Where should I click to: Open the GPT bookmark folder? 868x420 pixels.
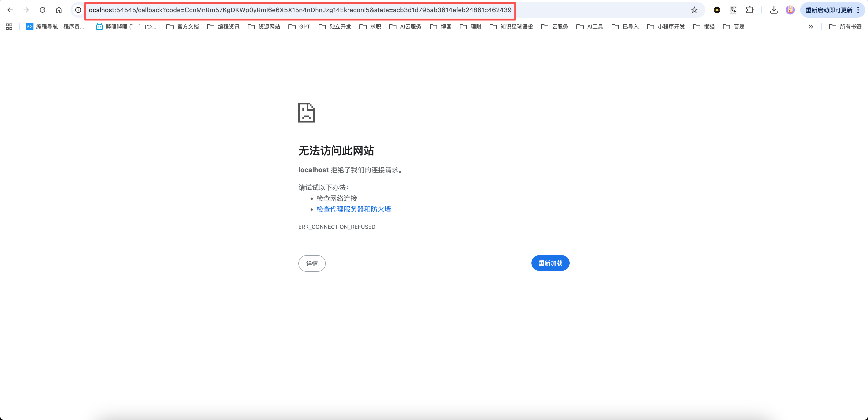click(299, 27)
